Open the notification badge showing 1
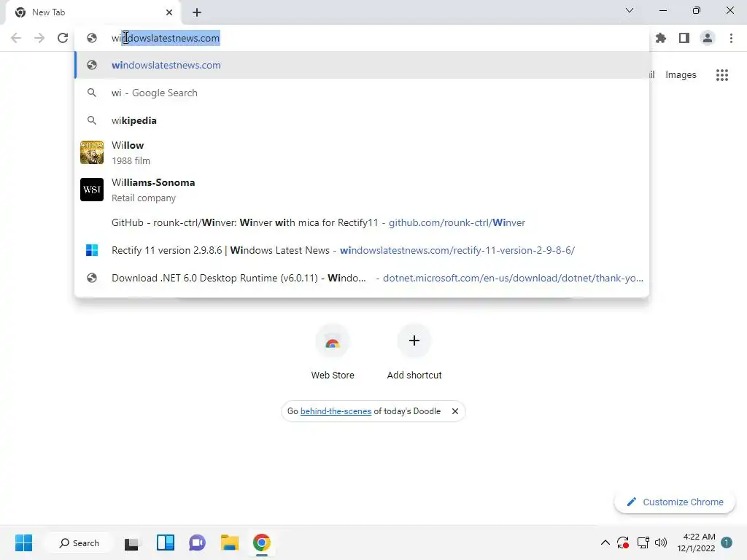The height and width of the screenshot is (560, 747). 727,542
